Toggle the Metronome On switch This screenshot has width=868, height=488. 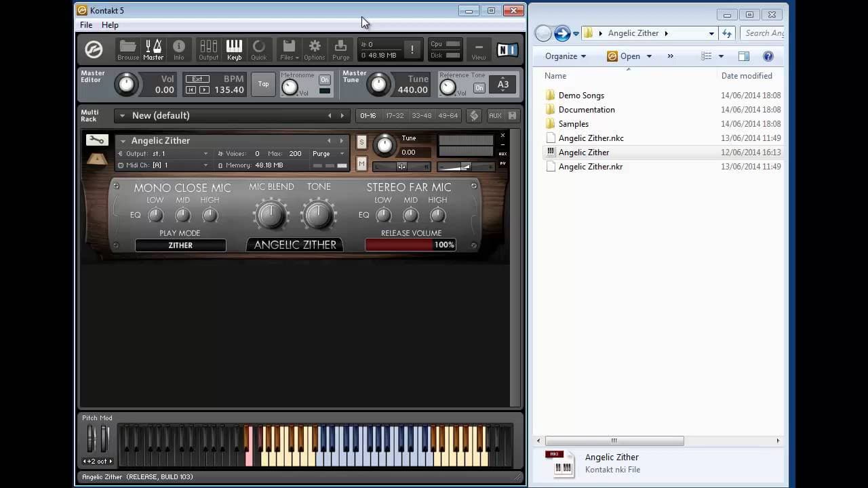(x=324, y=80)
